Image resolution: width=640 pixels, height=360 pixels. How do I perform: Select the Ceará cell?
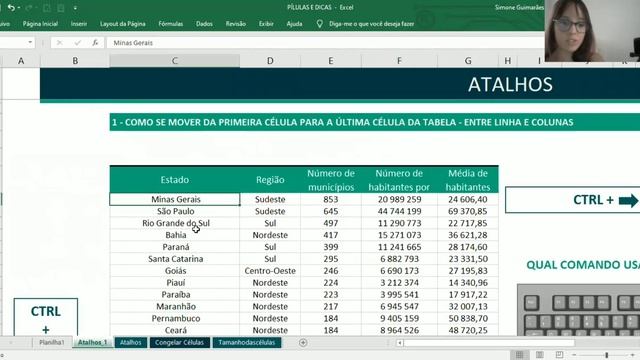[175, 330]
